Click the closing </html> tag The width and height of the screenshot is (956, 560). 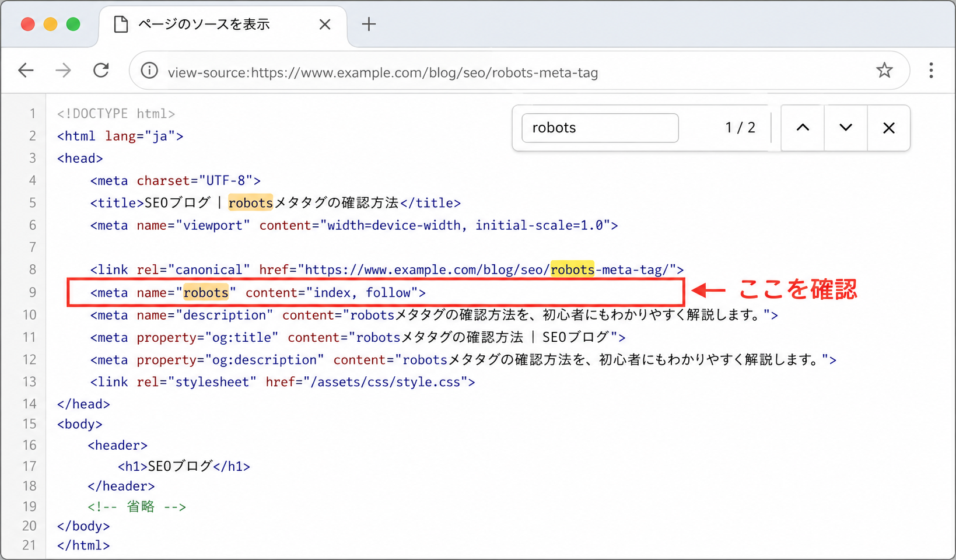pos(83,545)
